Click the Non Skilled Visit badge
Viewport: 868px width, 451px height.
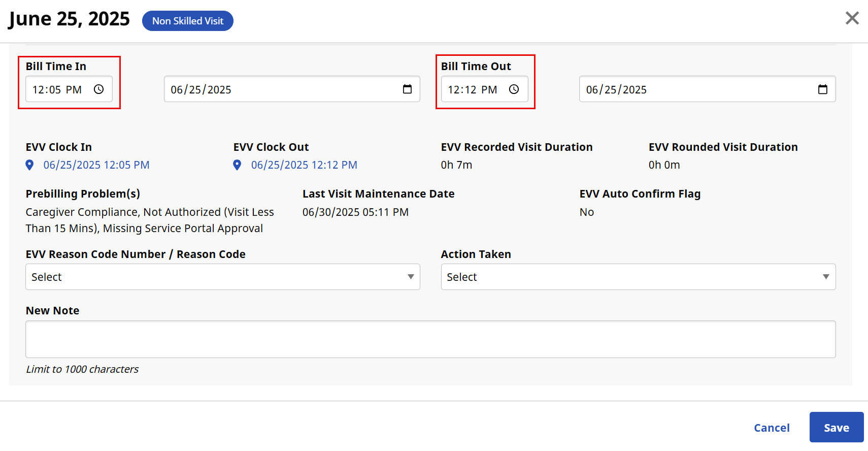tap(187, 21)
